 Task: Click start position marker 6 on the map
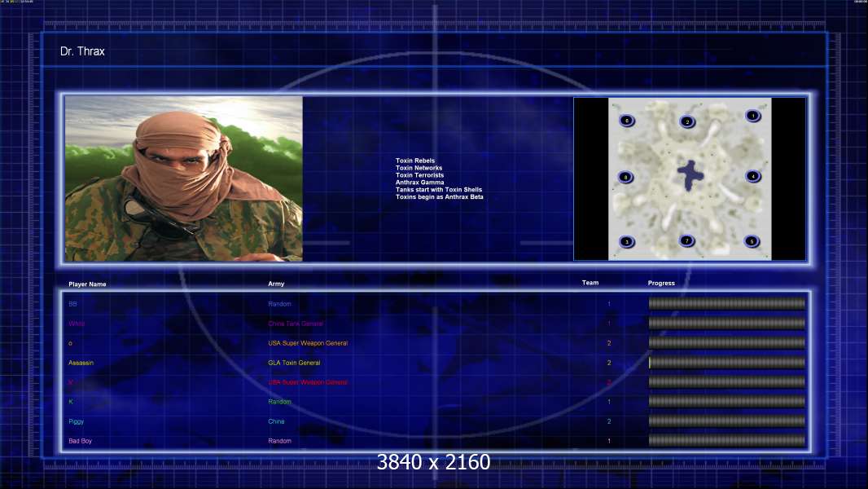pos(627,120)
